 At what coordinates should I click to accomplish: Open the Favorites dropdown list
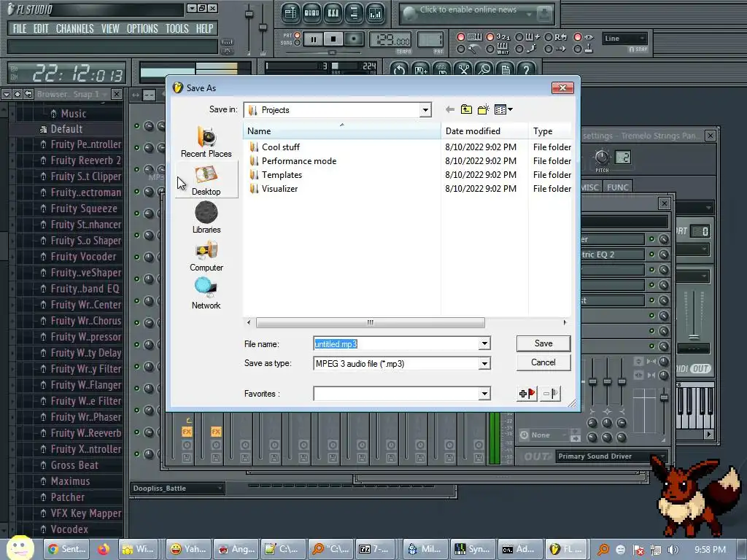484,394
